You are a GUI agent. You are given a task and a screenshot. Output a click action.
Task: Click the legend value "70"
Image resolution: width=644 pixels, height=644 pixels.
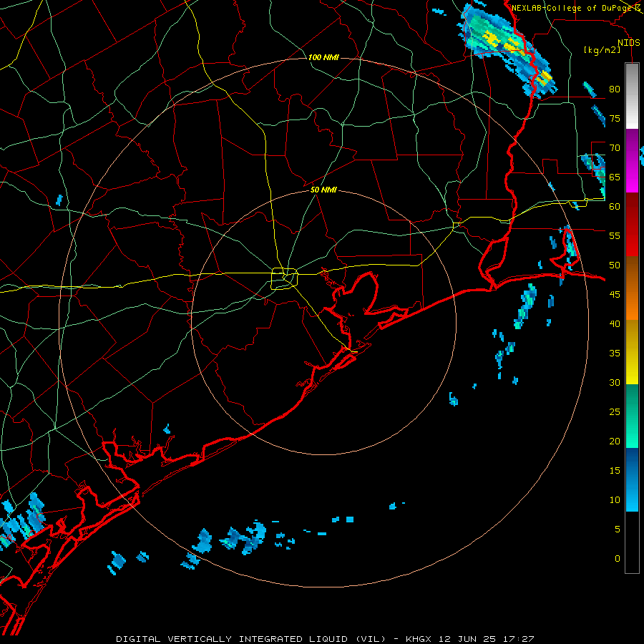[615, 148]
